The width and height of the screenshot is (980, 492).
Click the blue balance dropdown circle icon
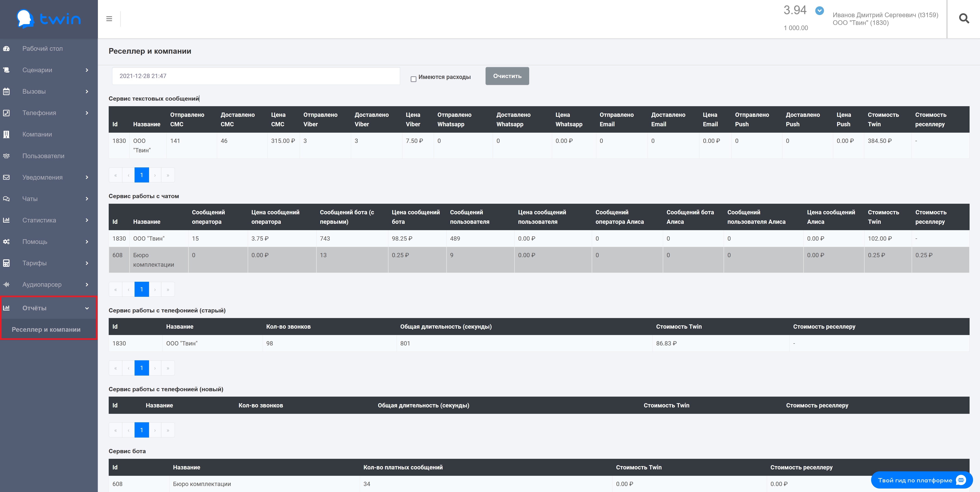[x=819, y=11]
